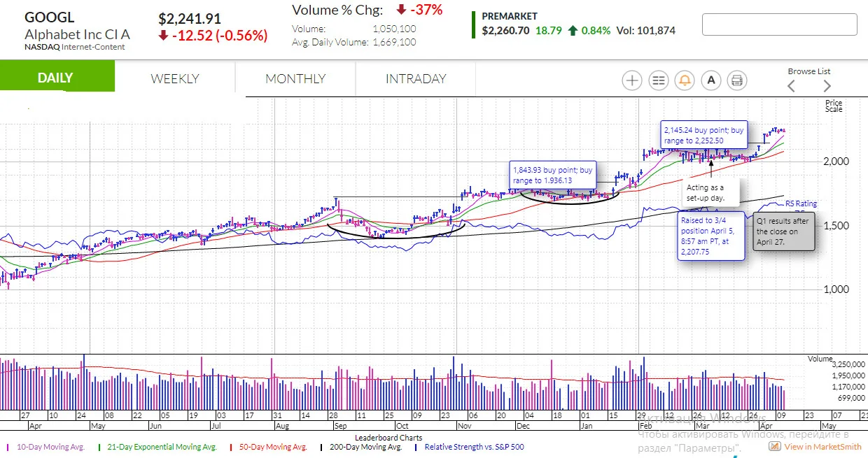Click the Browse List label

tap(809, 71)
